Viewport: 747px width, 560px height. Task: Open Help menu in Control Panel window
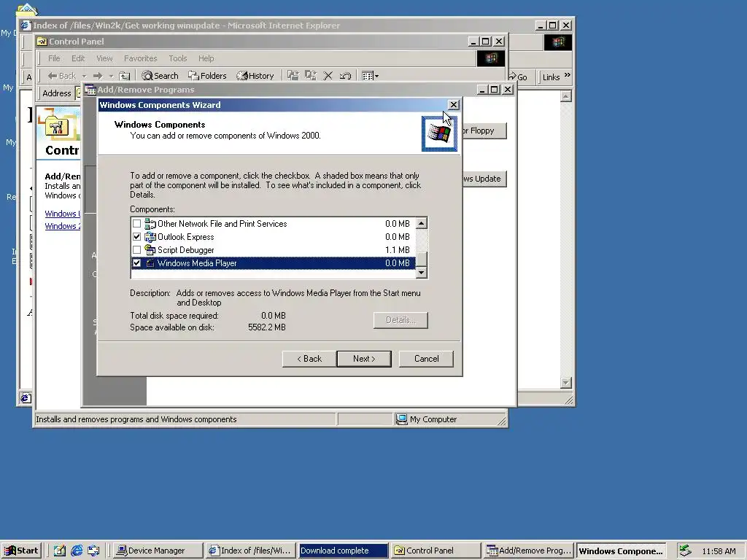206,58
